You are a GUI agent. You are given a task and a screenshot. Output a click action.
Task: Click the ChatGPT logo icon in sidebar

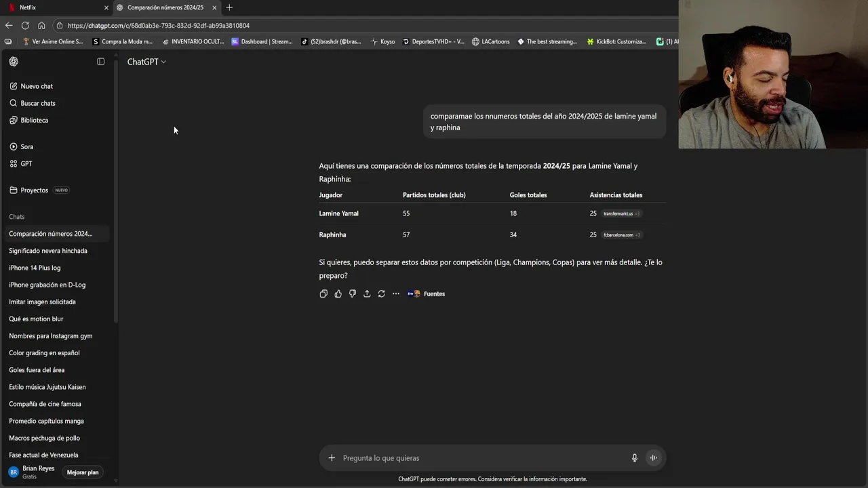(x=14, y=62)
